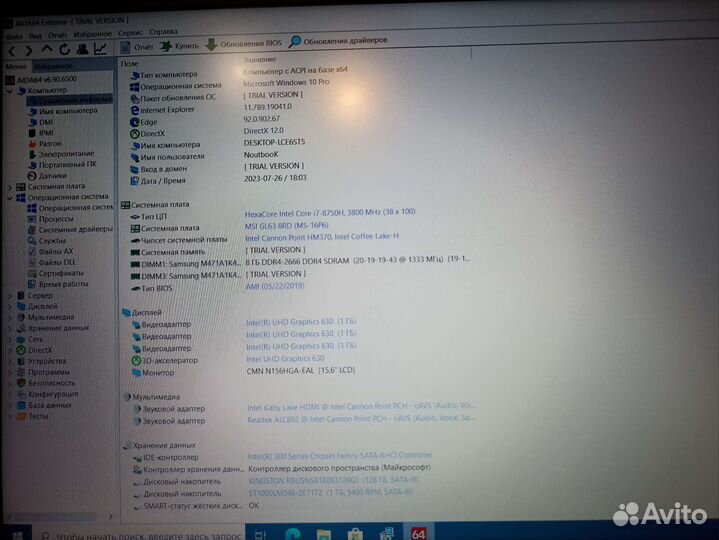Image resolution: width=719 pixels, height=540 pixels.
Task: Click the Refresh icon in toolbar
Action: coord(64,49)
